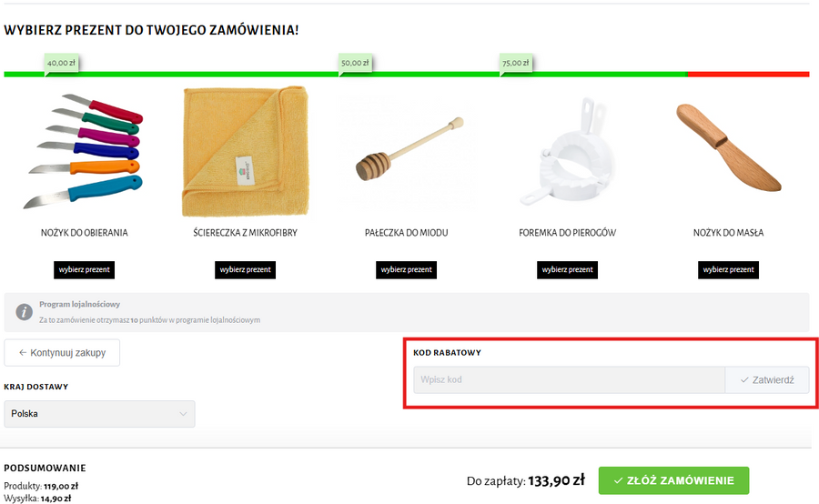
Task: Click the Wpisz kod discount field
Action: [x=570, y=379]
